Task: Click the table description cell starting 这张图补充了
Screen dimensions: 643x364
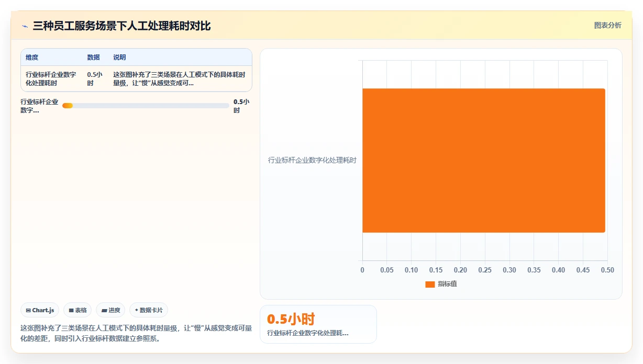Action: pos(179,78)
